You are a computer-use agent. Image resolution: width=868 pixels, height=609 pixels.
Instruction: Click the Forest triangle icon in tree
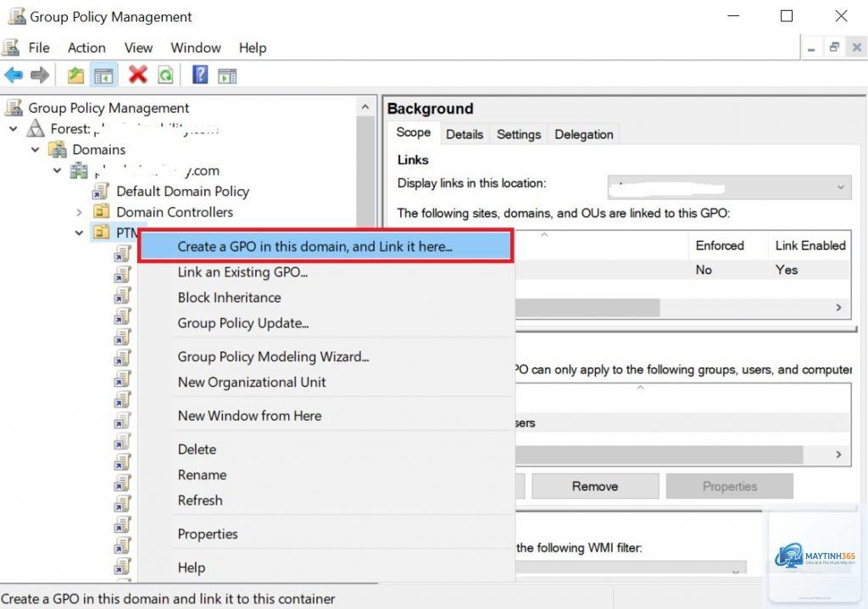(36, 128)
